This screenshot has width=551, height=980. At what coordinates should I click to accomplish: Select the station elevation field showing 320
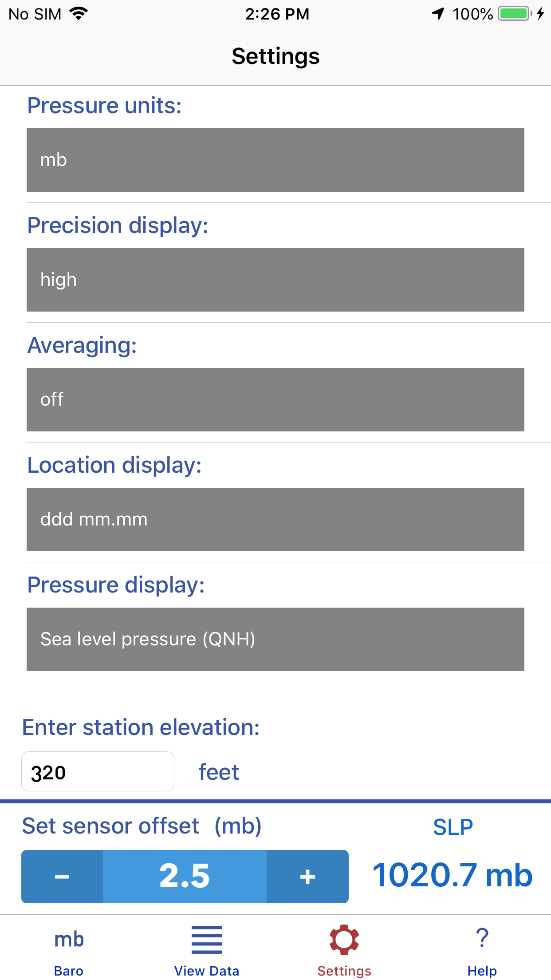[98, 771]
